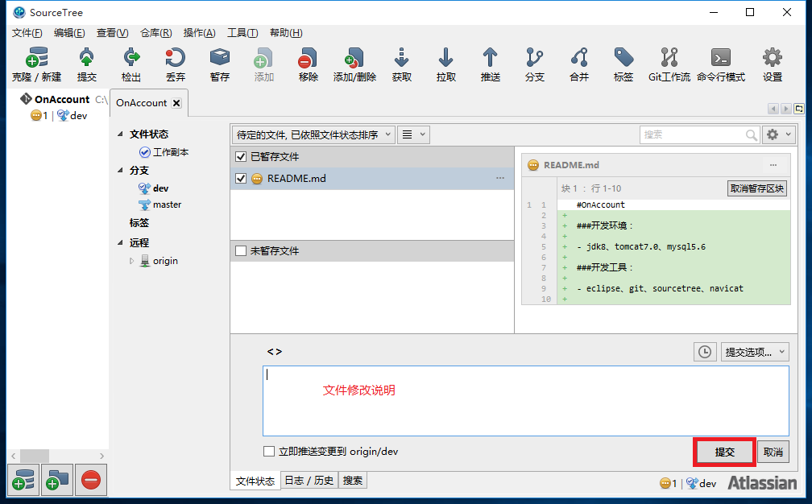Image resolution: width=812 pixels, height=504 pixels.
Task: Check the 未暂存文件 checkbox
Action: pyautogui.click(x=241, y=251)
